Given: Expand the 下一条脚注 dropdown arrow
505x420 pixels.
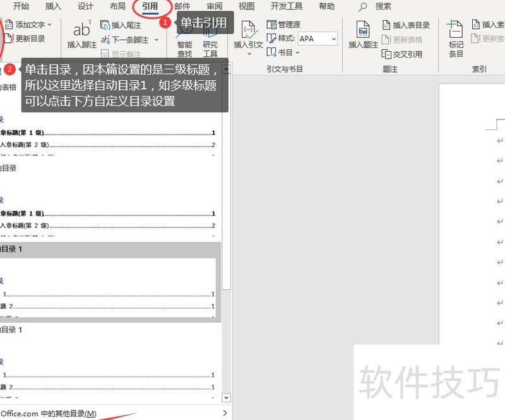Looking at the screenshot, I should click(x=157, y=40).
